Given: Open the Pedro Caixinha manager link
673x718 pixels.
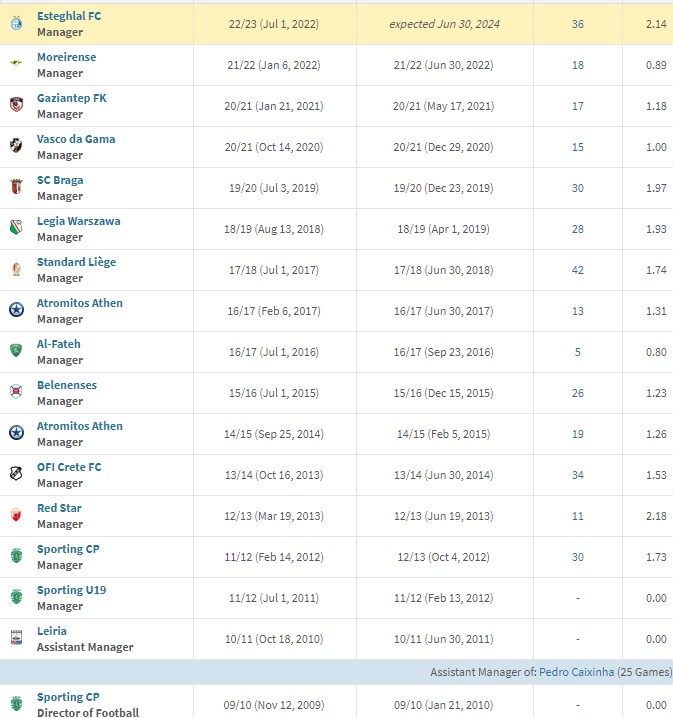Looking at the screenshot, I should pos(576,672).
